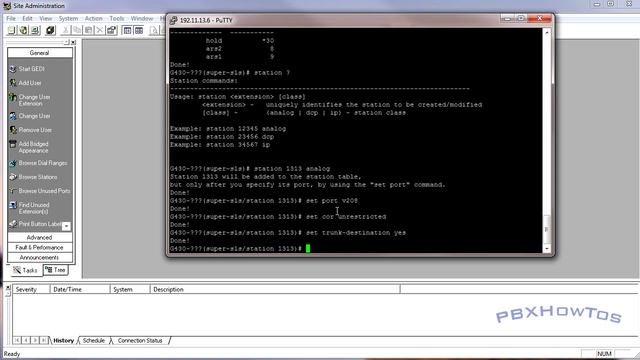Expand the Announcements task group

coord(40,258)
